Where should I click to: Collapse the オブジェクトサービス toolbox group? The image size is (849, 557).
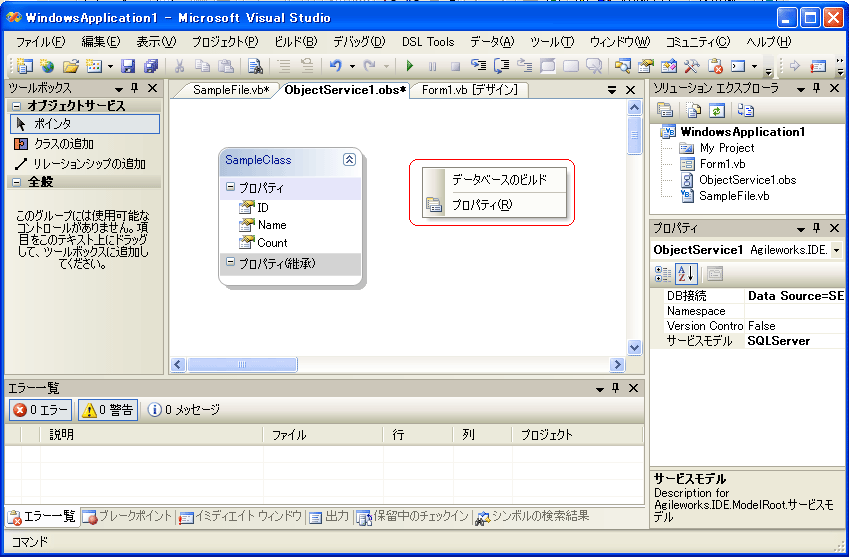[17, 106]
